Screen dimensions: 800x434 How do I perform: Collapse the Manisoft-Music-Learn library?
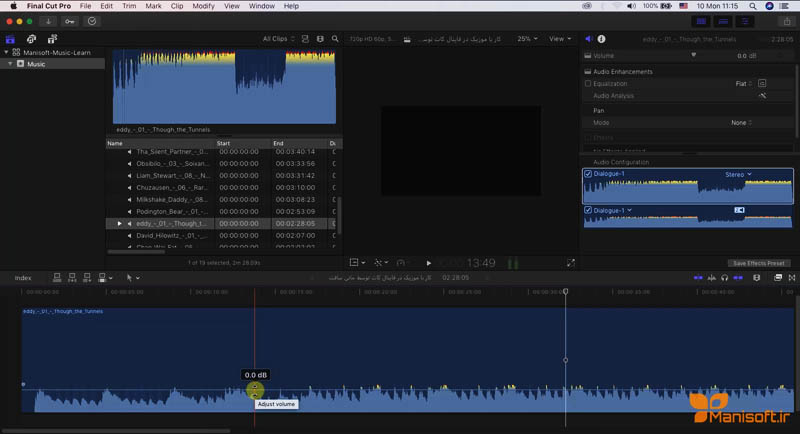point(6,52)
